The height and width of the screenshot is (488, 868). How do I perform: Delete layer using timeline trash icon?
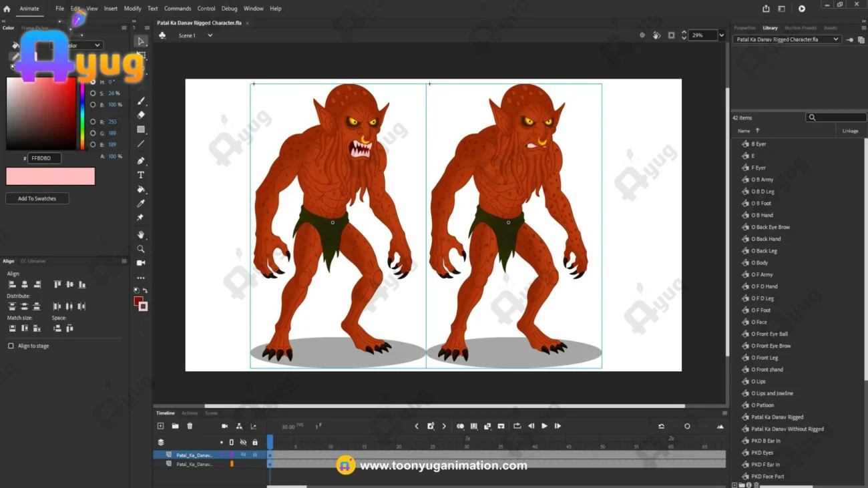[190, 426]
